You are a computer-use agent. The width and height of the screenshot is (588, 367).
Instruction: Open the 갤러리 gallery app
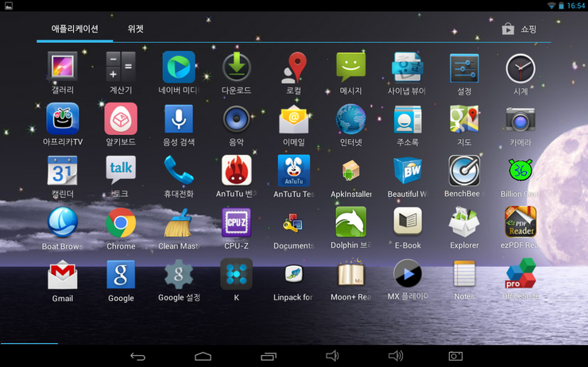tap(62, 67)
